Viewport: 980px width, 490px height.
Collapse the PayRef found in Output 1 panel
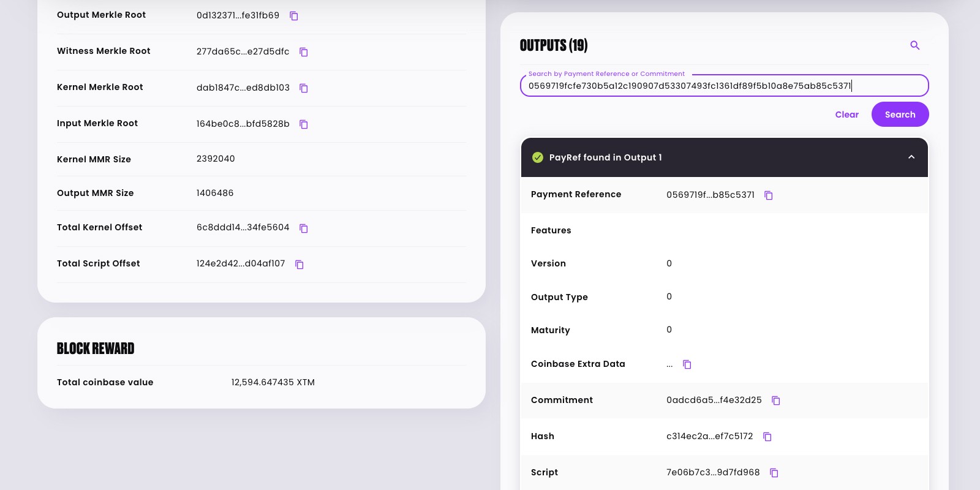click(x=911, y=157)
